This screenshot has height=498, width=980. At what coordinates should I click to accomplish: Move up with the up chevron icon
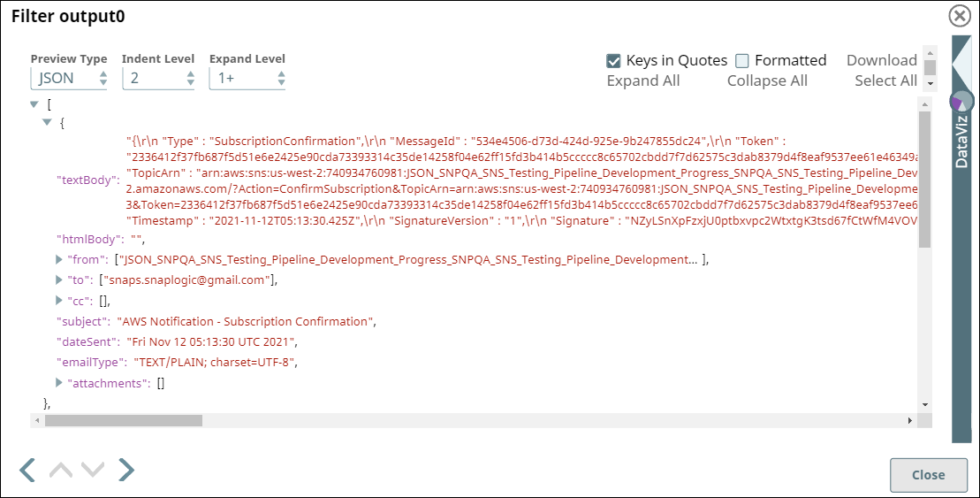point(61,469)
